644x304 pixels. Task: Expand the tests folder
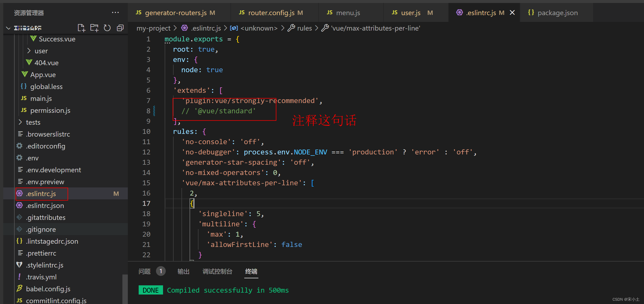point(33,122)
